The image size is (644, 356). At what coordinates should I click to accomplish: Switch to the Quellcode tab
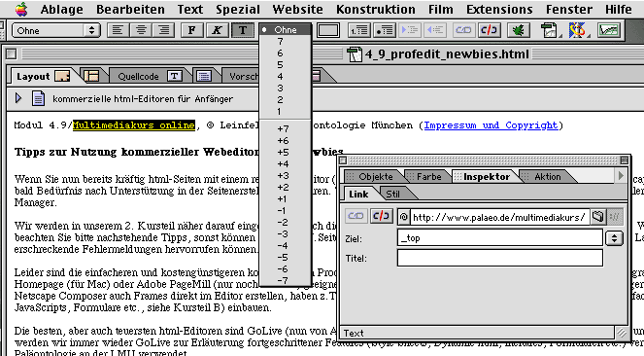pyautogui.click(x=149, y=76)
